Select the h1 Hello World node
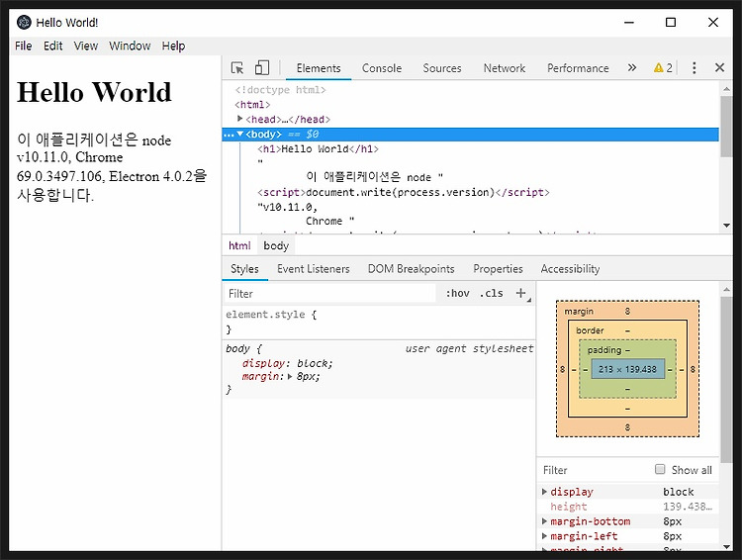The image size is (742, 560). tap(318, 149)
